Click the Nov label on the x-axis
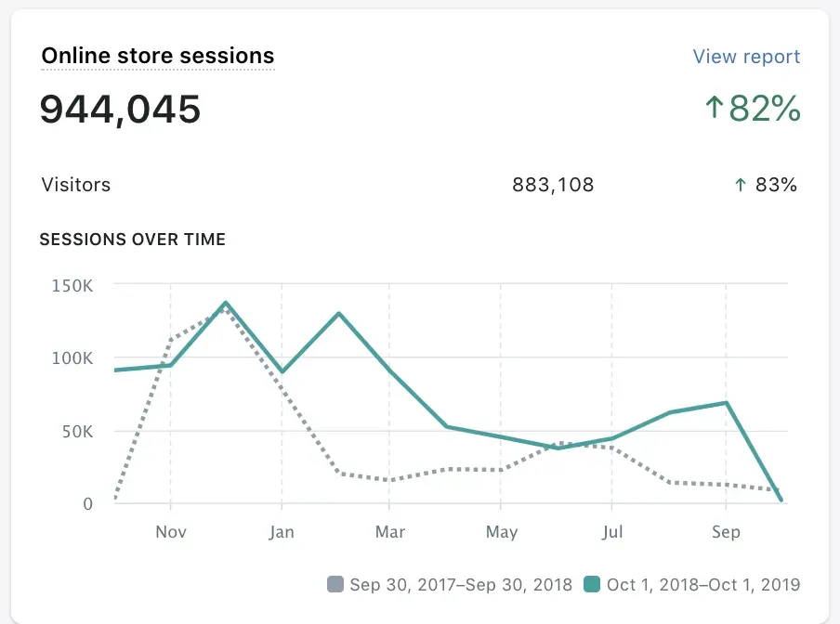The image size is (840, 624). point(171,532)
